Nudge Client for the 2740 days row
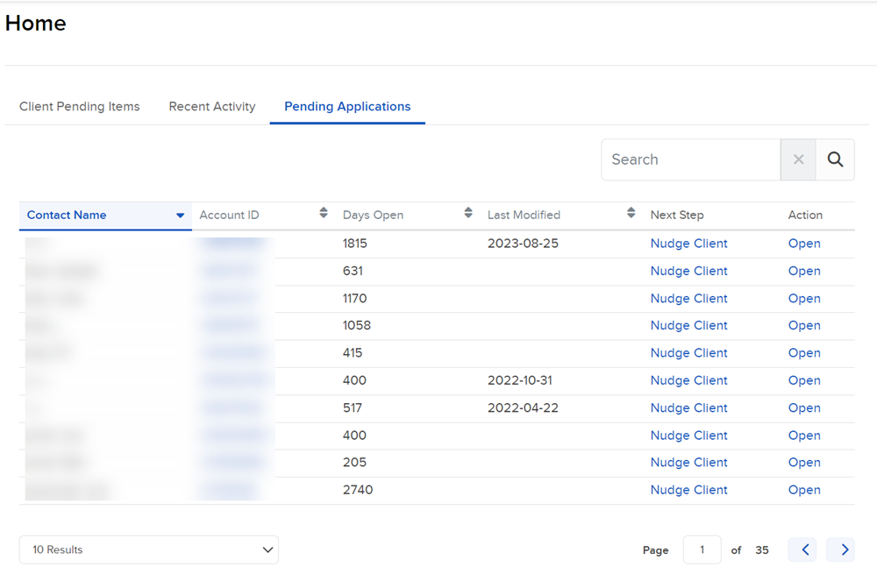 (688, 490)
